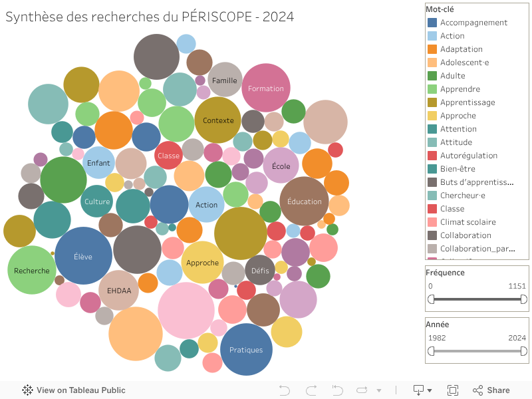The image size is (532, 399).
Task: Select the Autorégulation legend item
Action: [x=468, y=156]
